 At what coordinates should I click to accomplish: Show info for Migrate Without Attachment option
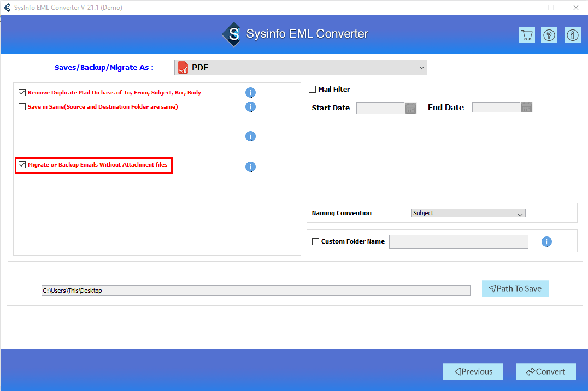point(250,167)
